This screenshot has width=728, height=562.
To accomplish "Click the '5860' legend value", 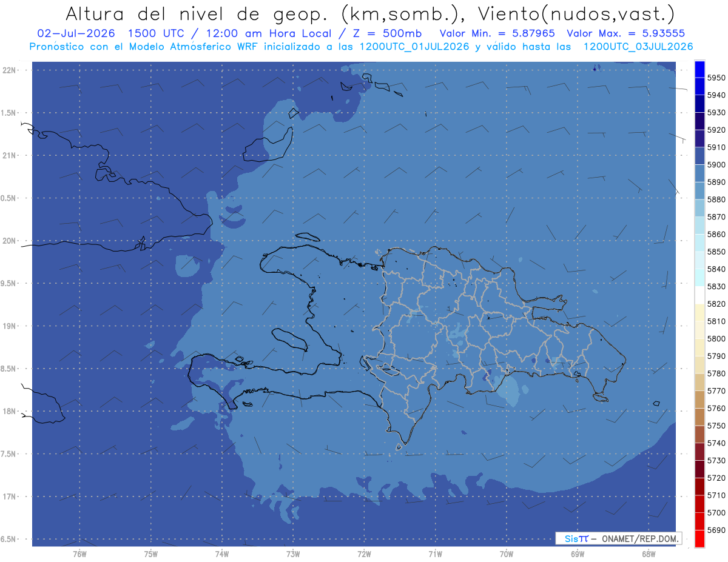I will coord(716,234).
